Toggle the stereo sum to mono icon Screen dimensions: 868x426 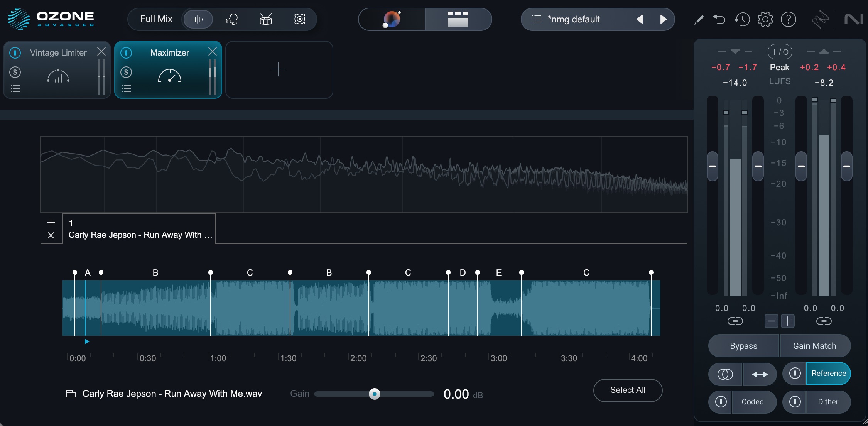[x=725, y=374]
